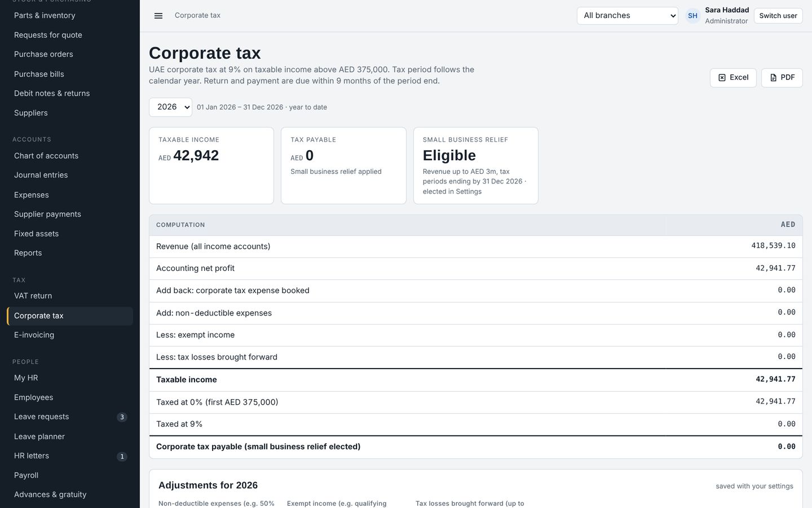Expand the 2026 tax year selector
The width and height of the screenshot is (812, 508).
[170, 107]
